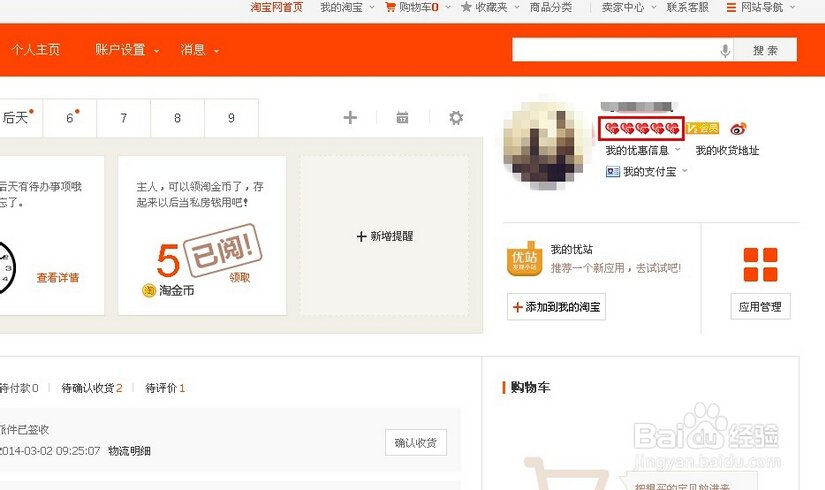Open the calendar icon

(x=403, y=117)
